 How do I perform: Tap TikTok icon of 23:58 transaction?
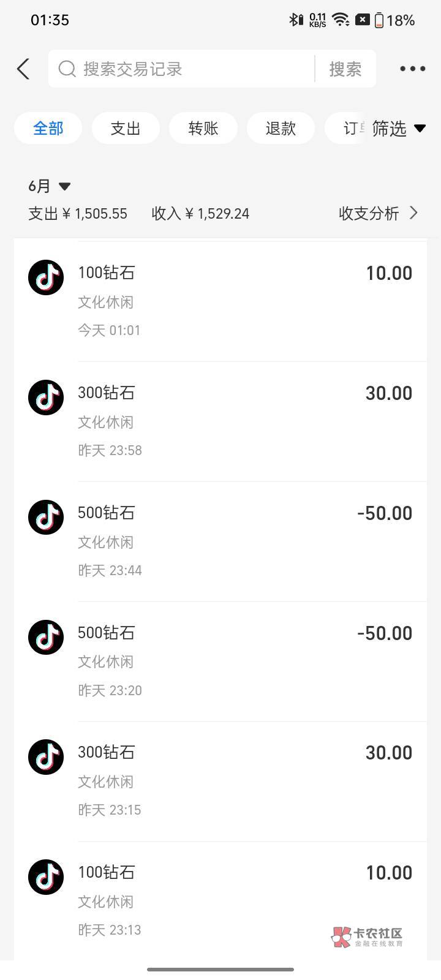(46, 398)
